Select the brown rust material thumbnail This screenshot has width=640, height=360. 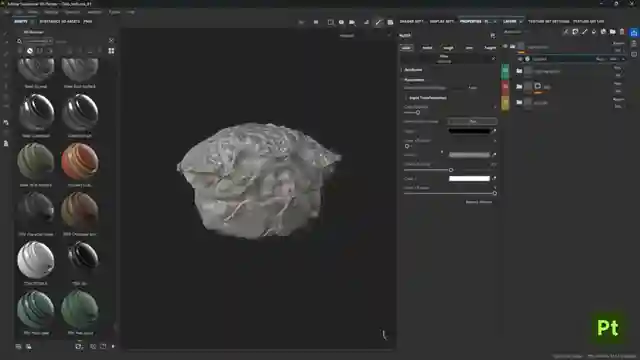[x=80, y=211]
